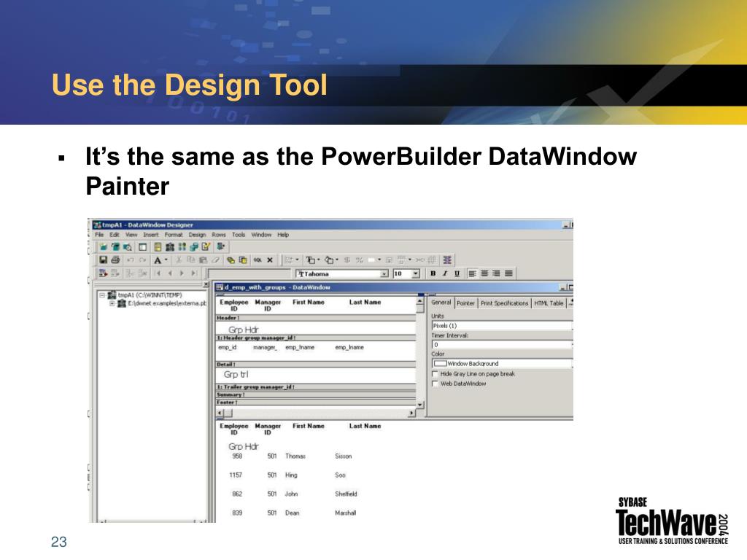
Task: Click the tab order icon at toolbar end
Action: (x=447, y=260)
